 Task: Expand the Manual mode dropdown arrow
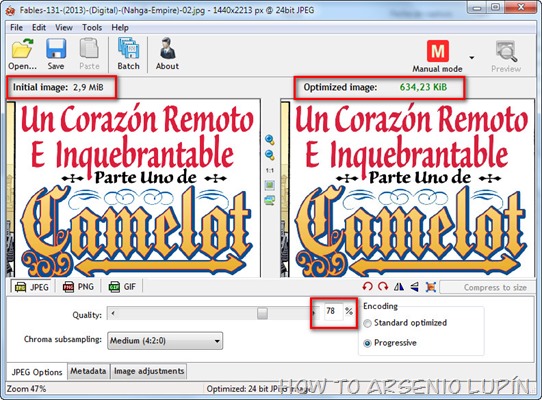coord(471,57)
